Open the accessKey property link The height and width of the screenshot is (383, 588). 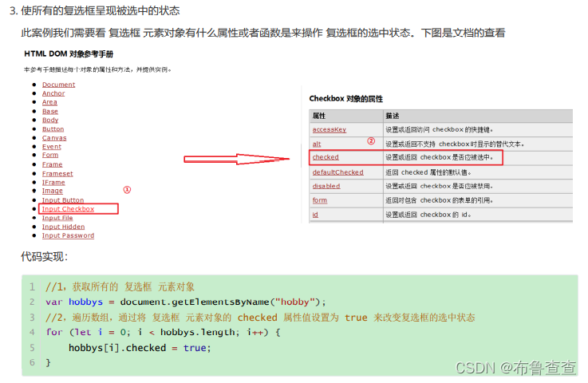coord(330,129)
